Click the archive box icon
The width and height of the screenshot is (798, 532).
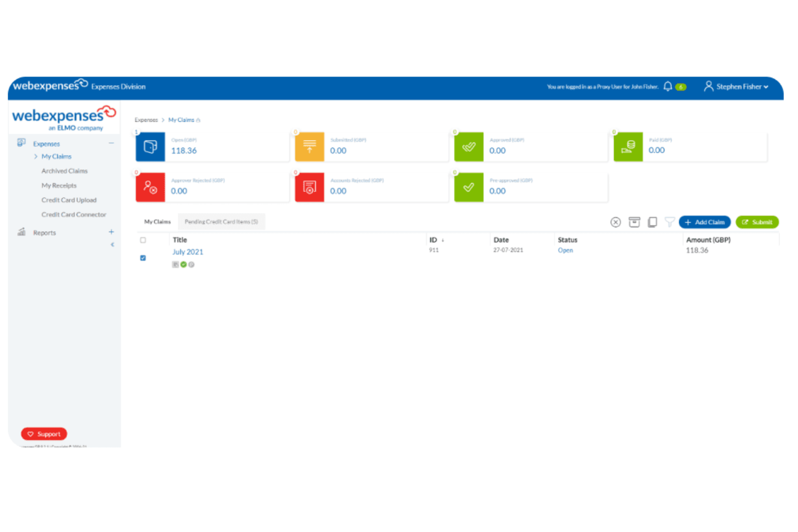pyautogui.click(x=635, y=222)
